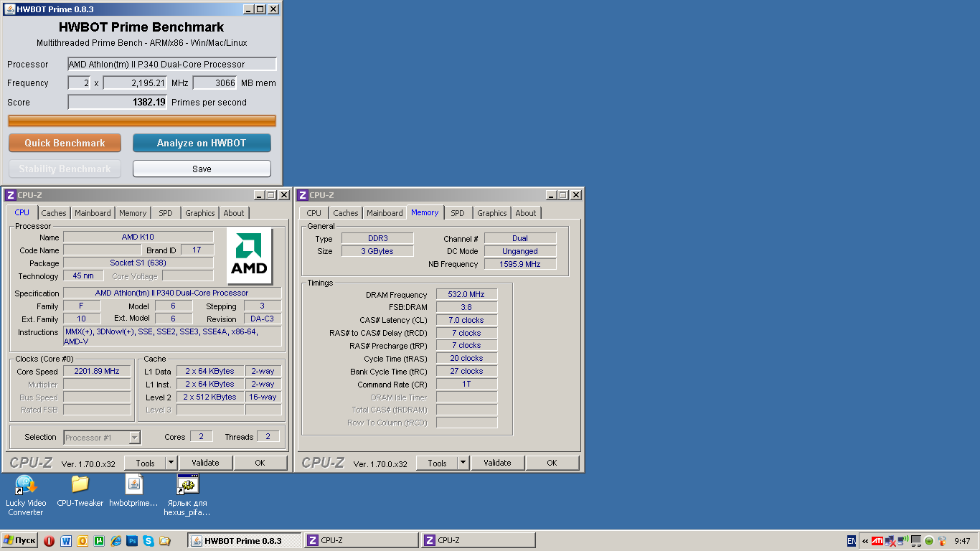Viewport: 980px width, 551px height.
Task: Switch to the Mainboard tab in the left CPU-Z window
Action: pyautogui.click(x=93, y=213)
